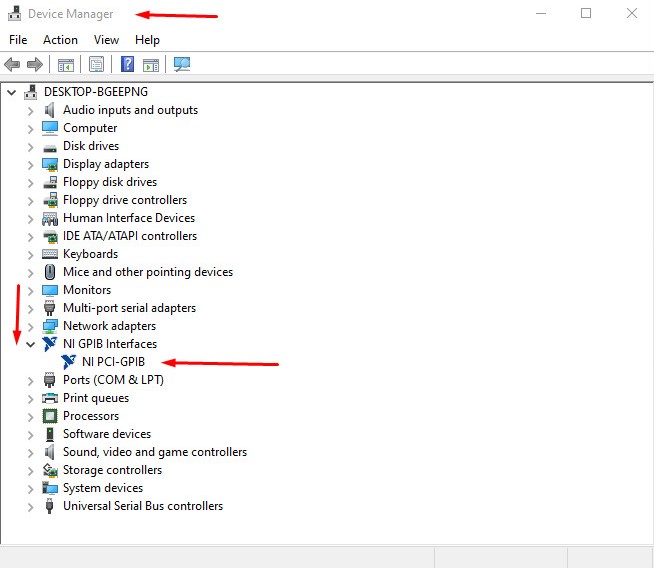Click the DESKTOP-BGEEPNG computer icon
The width and height of the screenshot is (654, 568).
point(30,92)
